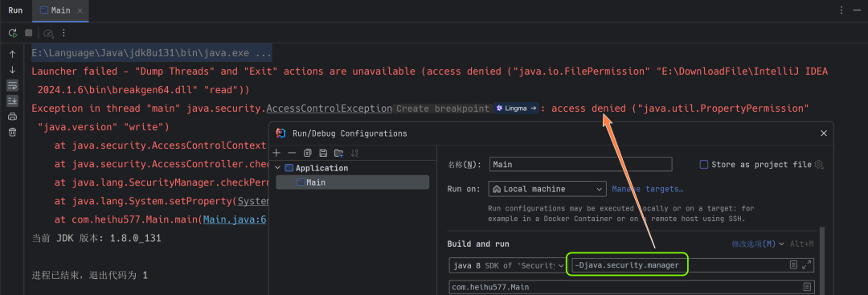
Task: Jump down the stack trace with down arrow
Action: (12, 70)
